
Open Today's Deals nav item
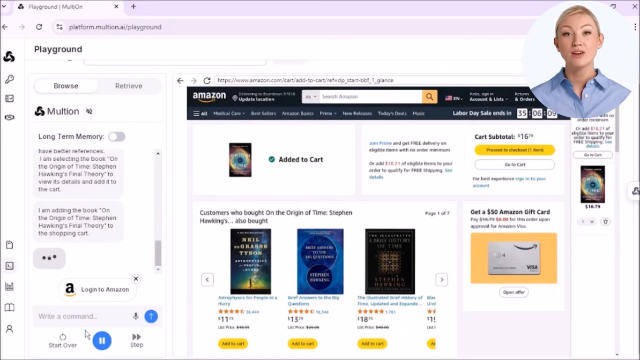[392, 113]
